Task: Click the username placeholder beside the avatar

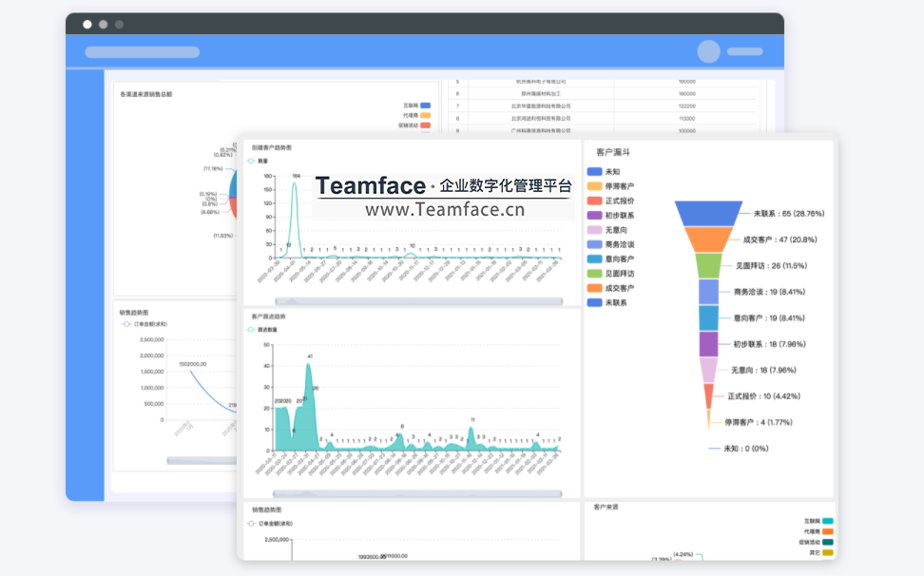Action: coord(745,52)
